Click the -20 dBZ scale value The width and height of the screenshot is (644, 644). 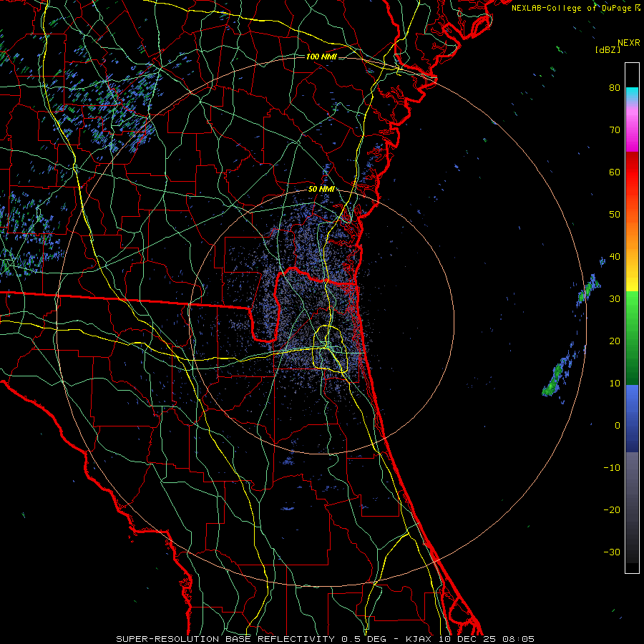tap(612, 509)
